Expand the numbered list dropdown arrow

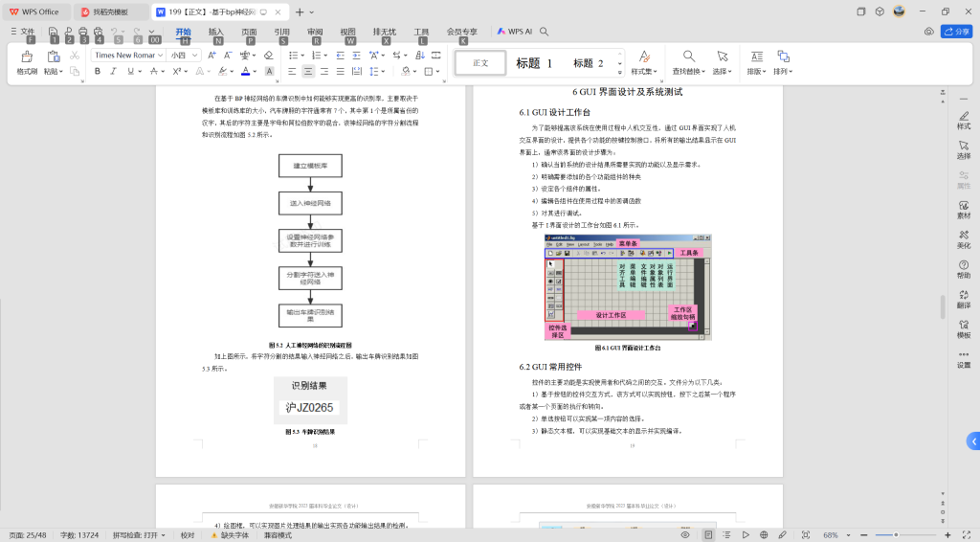(x=325, y=56)
